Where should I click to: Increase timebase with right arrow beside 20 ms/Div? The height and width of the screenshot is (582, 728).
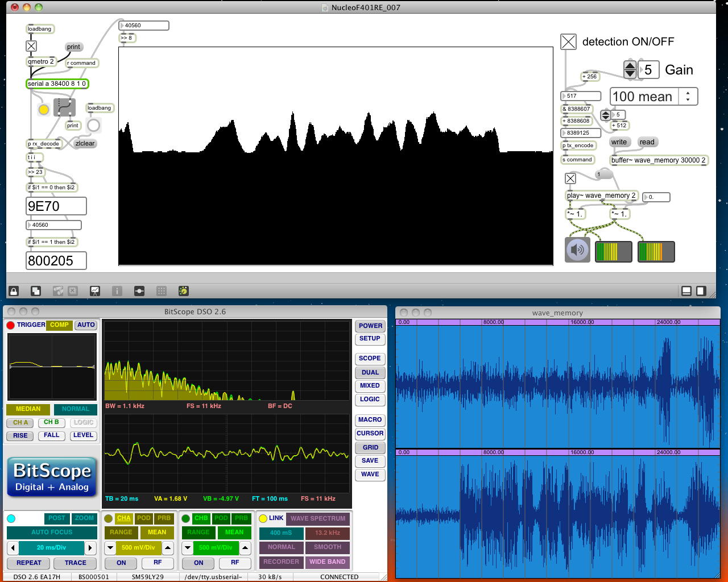(90, 548)
